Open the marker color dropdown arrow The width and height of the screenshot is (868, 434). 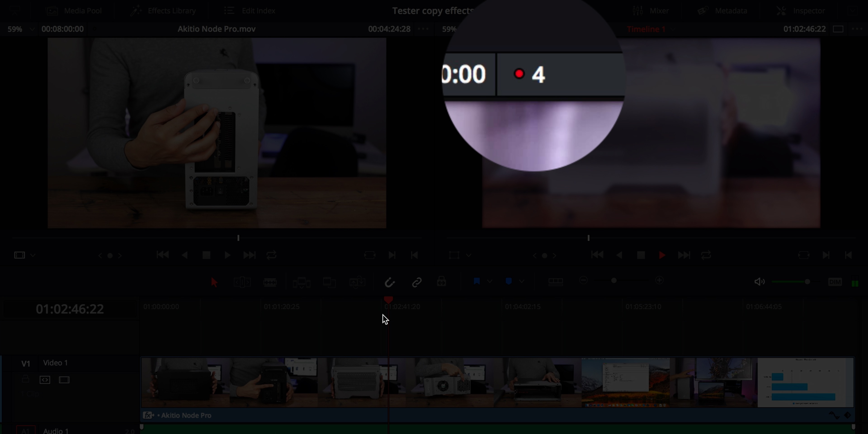522,281
